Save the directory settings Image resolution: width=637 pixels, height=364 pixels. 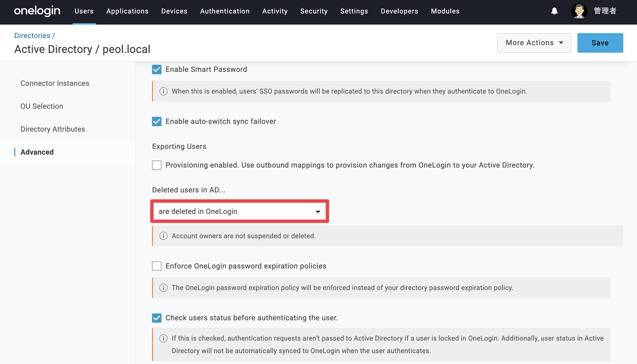coord(600,43)
